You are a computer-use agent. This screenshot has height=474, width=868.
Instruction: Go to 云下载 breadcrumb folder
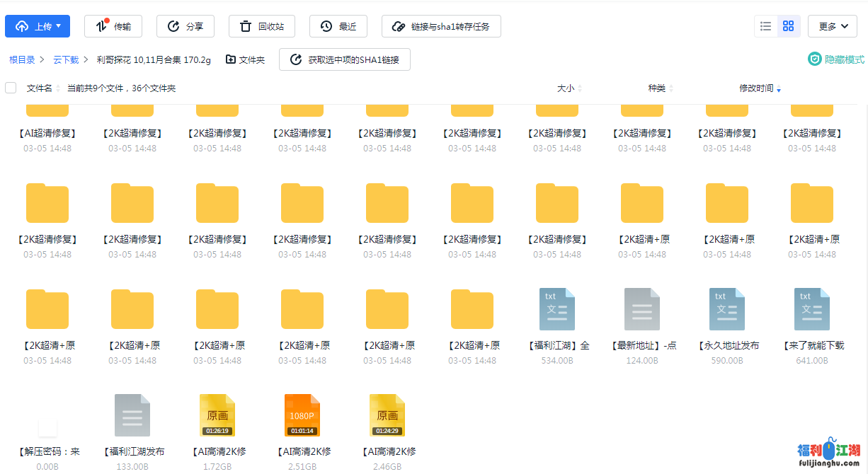pyautogui.click(x=66, y=60)
